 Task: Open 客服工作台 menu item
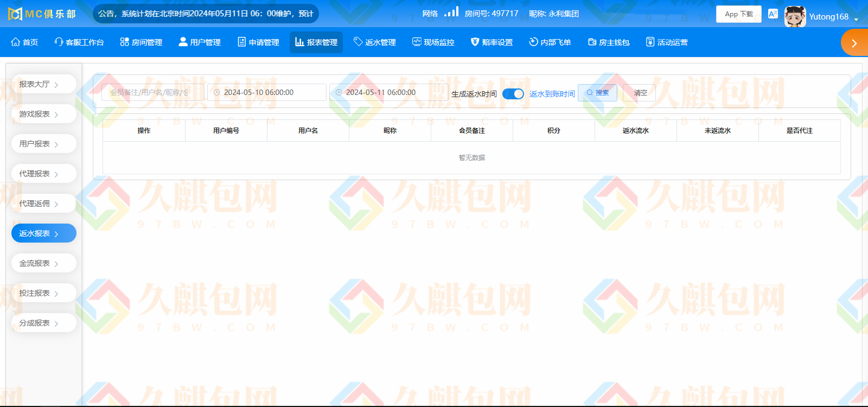click(79, 42)
